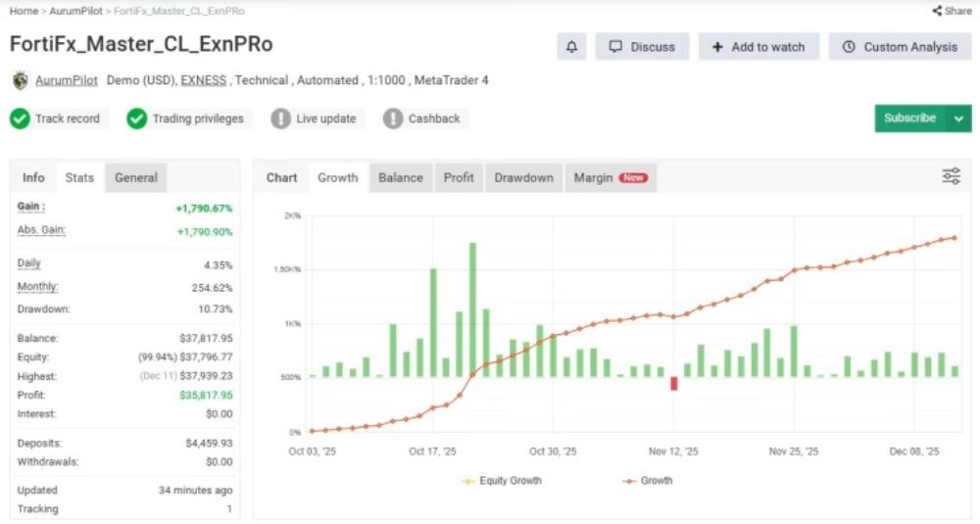Click the notification bell icon
This screenshot has height=524, width=980.
click(571, 46)
